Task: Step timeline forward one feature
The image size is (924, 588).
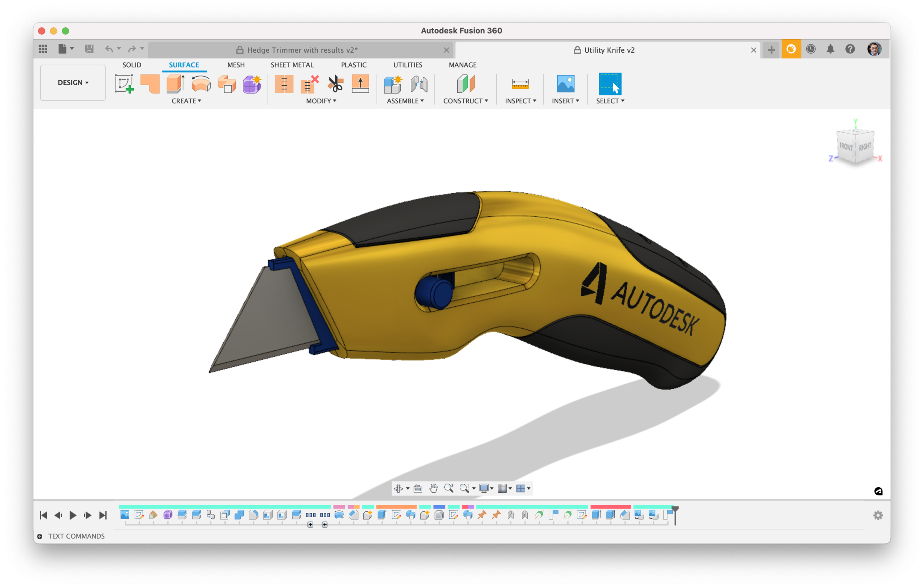Action: (87, 515)
